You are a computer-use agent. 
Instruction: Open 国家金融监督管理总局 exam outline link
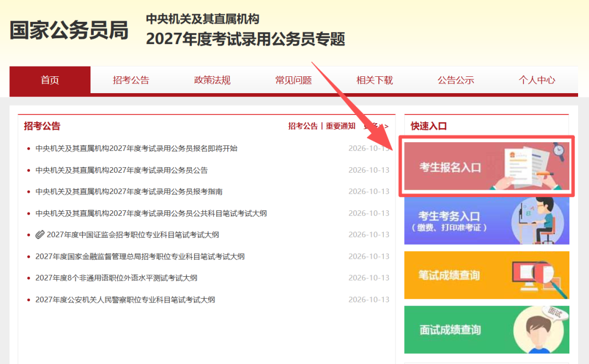point(140,257)
